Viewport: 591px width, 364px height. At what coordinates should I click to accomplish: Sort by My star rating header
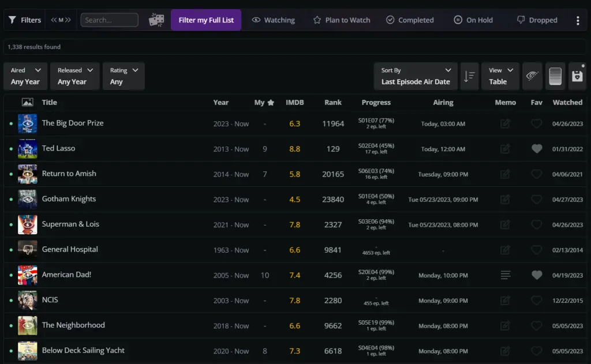pos(264,102)
